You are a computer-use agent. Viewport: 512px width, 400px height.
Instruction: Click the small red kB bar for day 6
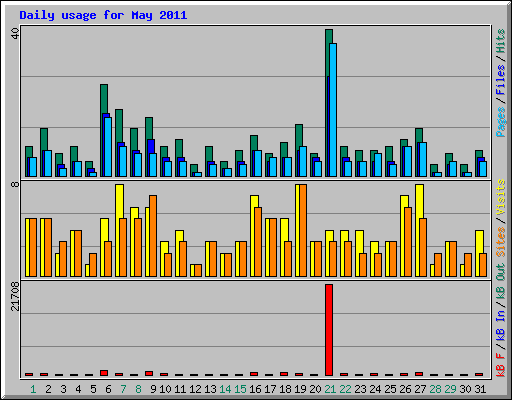(104, 373)
